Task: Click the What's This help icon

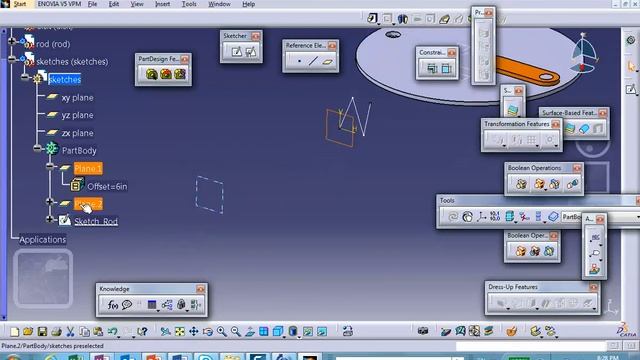Action: pos(142,331)
